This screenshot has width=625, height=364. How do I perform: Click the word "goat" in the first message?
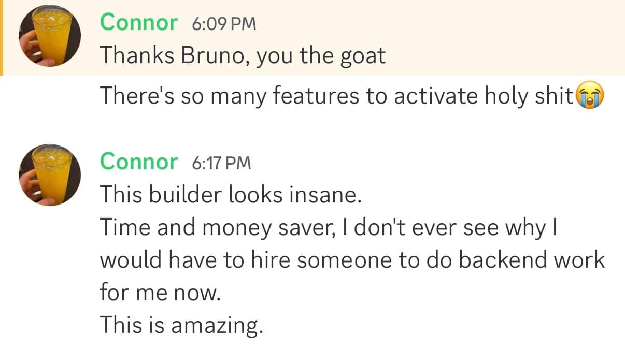[x=363, y=56]
